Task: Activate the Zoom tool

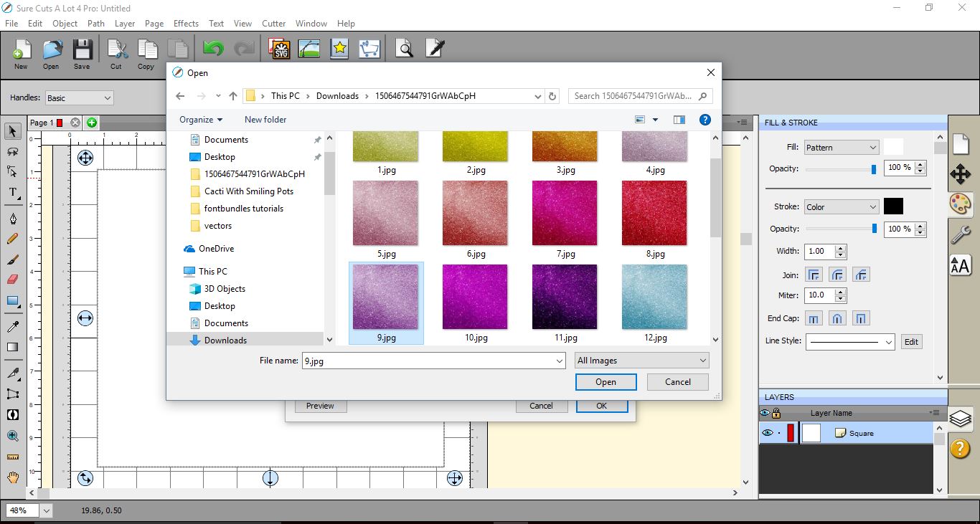Action: pyautogui.click(x=13, y=436)
